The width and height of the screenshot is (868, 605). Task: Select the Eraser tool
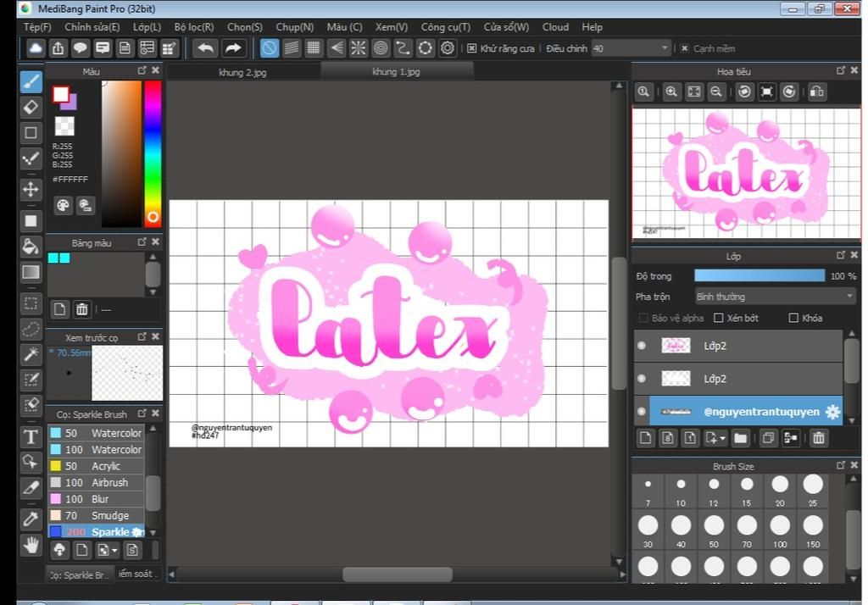pos(31,107)
